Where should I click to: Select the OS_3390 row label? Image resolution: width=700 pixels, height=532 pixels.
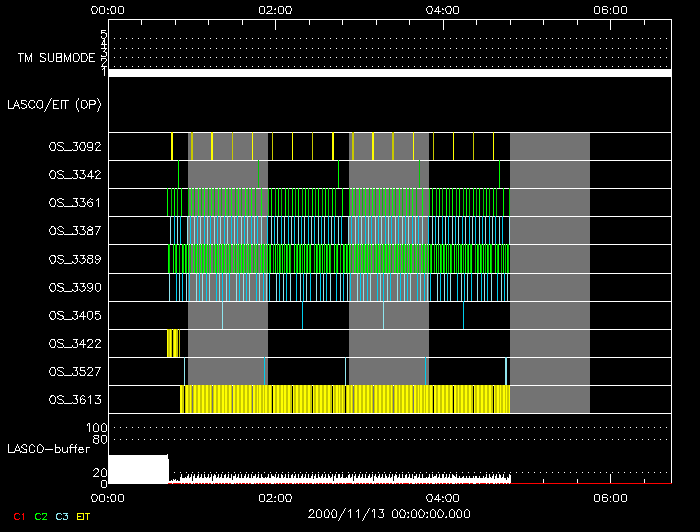click(74, 287)
